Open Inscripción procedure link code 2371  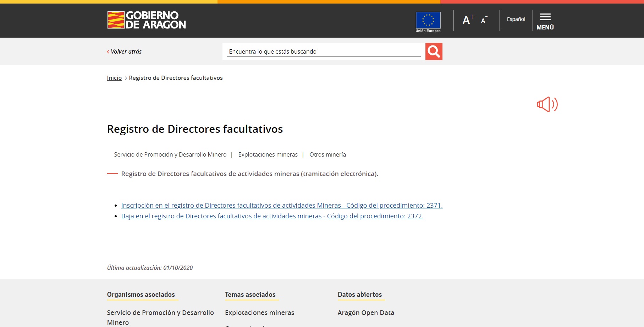[x=282, y=205]
